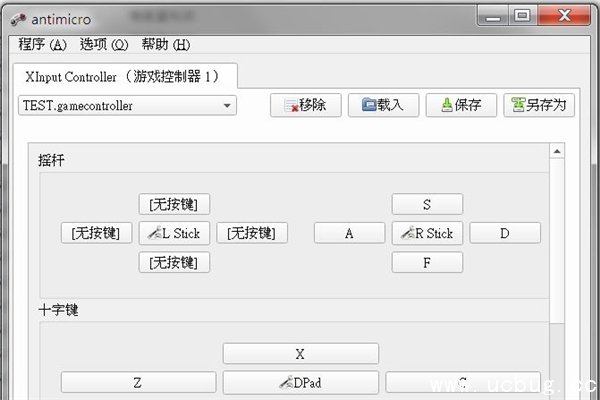Open the 选项 (O) menu
600x400 pixels.
104,45
